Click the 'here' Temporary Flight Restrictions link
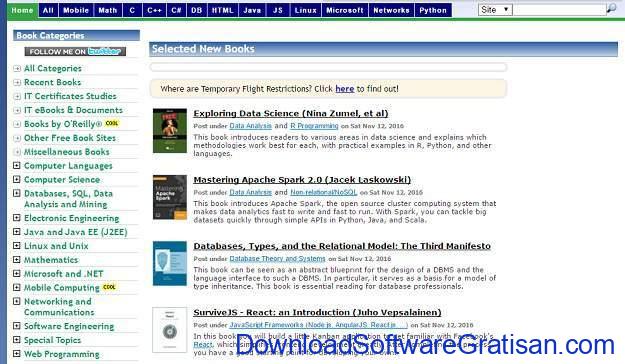The height and width of the screenshot is (364, 625). [x=345, y=89]
